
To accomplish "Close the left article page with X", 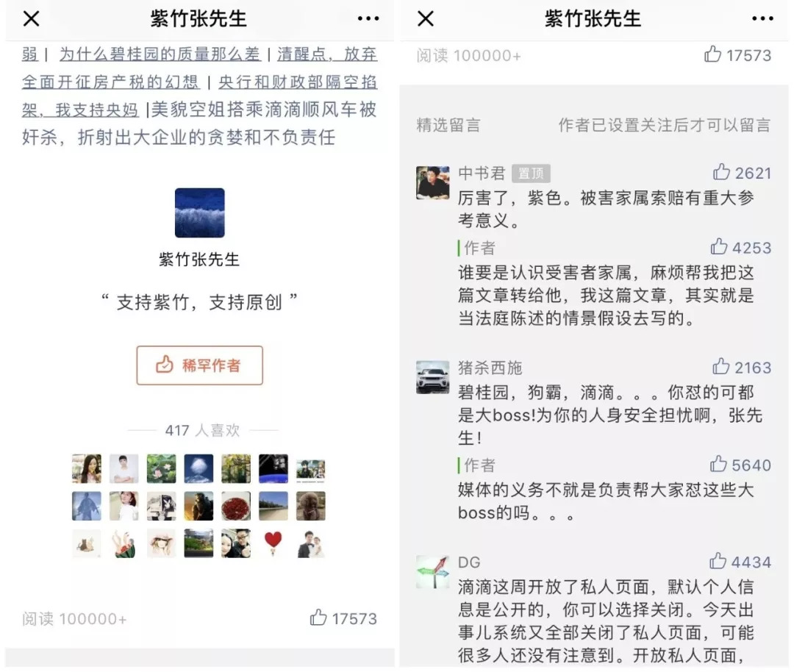I will pos(32,18).
